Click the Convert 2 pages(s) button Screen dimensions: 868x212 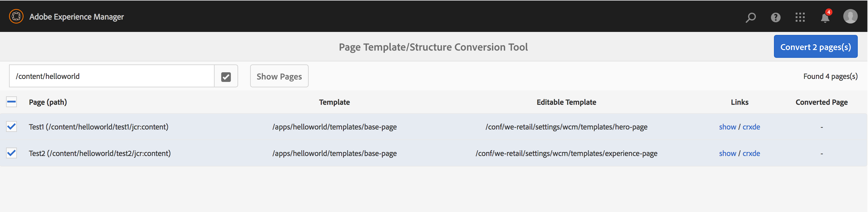[816, 46]
